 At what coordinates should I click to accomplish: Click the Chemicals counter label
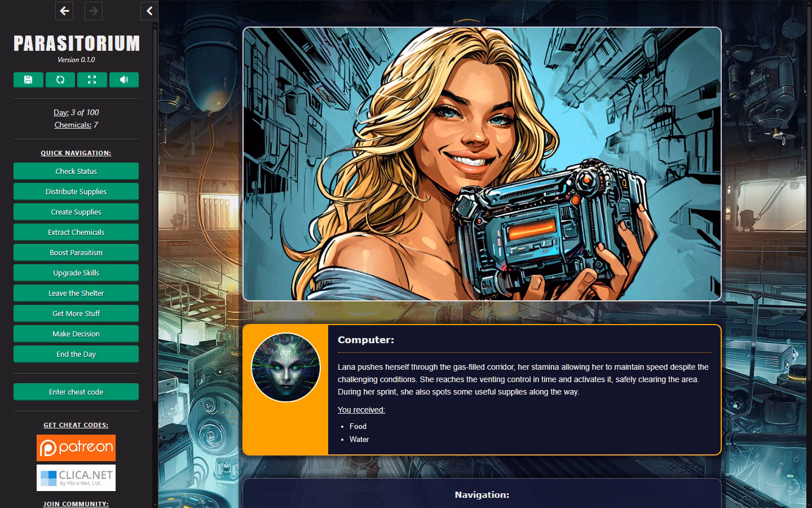73,125
